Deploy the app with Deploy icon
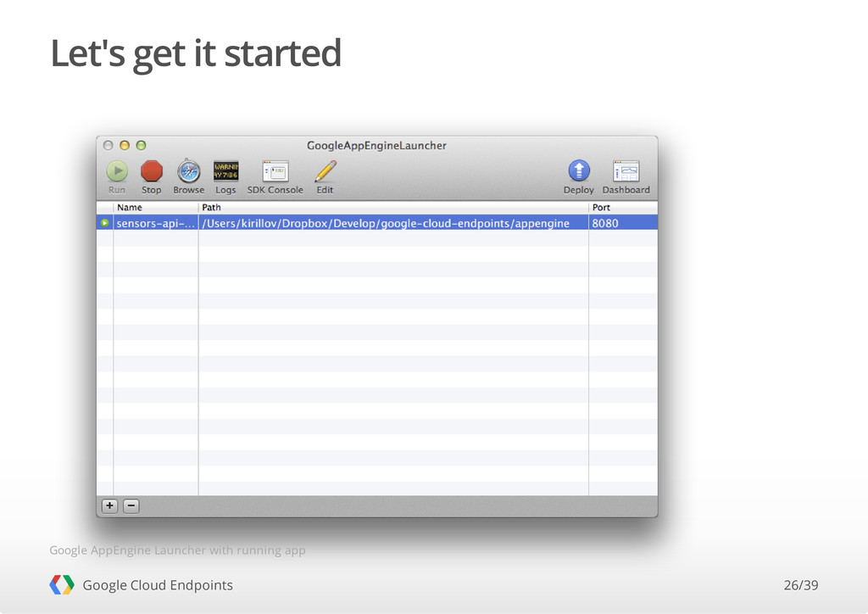This screenshot has width=868, height=614. [x=579, y=170]
